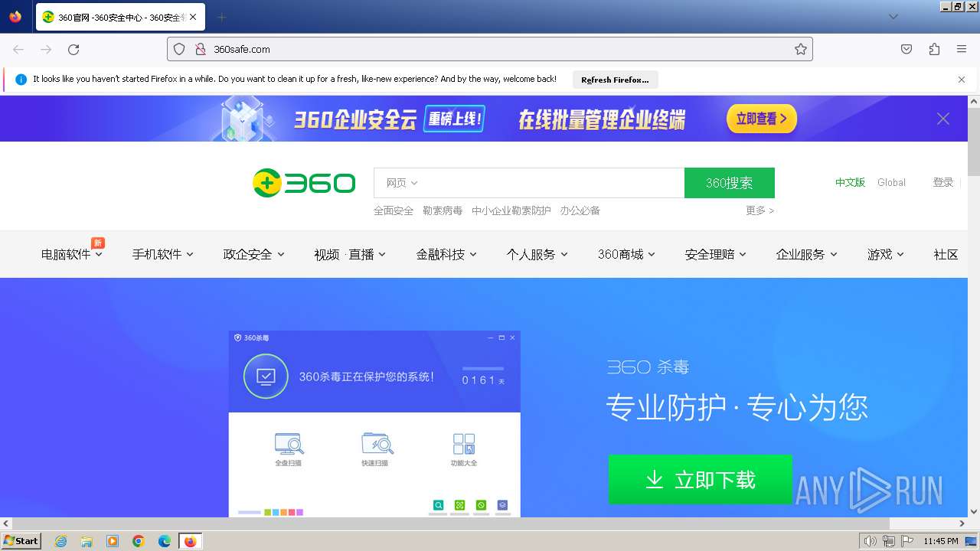Click the taskbar clock showing 11:45 PM

941,541
